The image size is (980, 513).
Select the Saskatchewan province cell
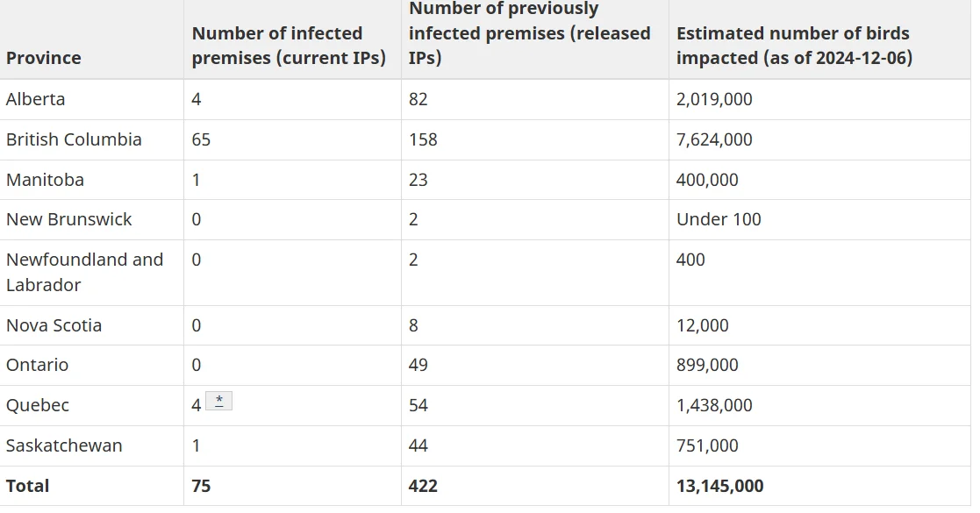64,445
